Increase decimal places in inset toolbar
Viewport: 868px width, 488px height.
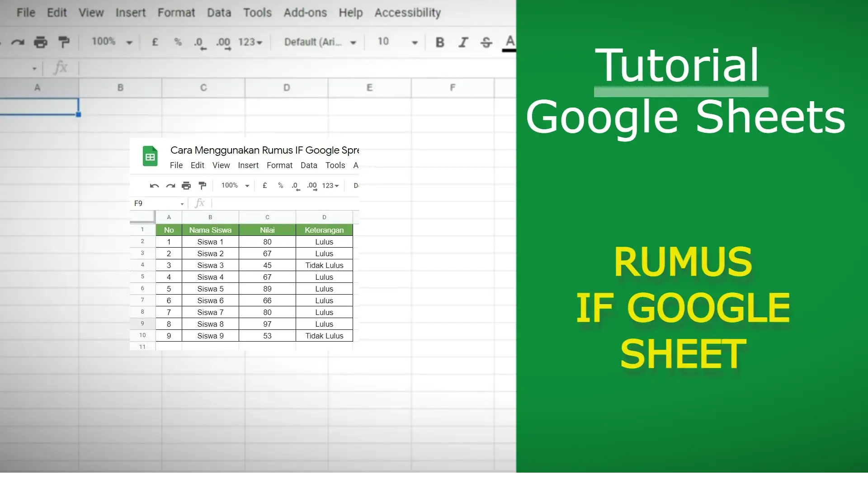312,186
